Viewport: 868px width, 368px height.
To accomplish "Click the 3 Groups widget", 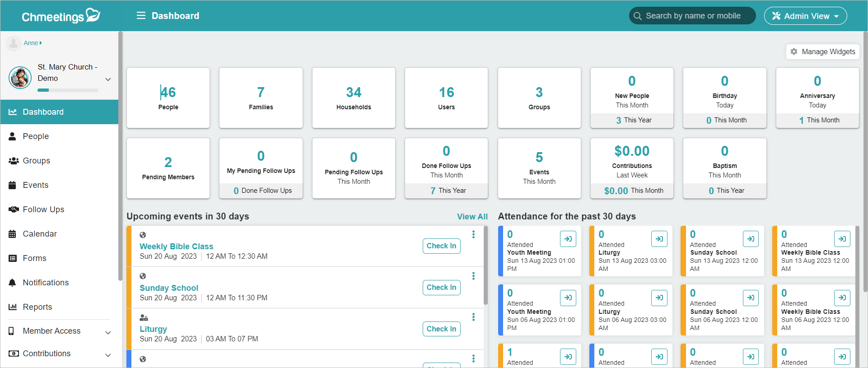I will tap(539, 98).
